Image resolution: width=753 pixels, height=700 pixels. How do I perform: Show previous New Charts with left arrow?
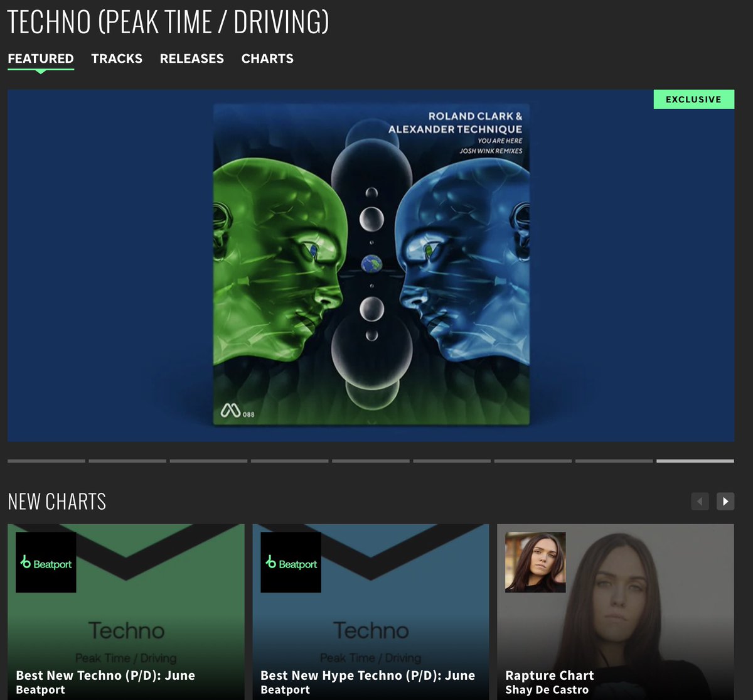pyautogui.click(x=700, y=501)
